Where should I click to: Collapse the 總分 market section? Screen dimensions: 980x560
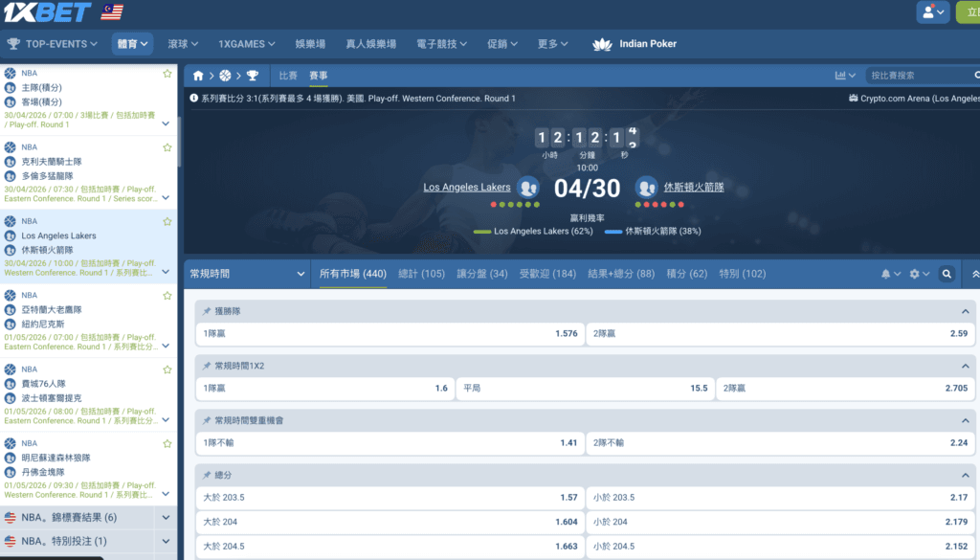pyautogui.click(x=965, y=475)
